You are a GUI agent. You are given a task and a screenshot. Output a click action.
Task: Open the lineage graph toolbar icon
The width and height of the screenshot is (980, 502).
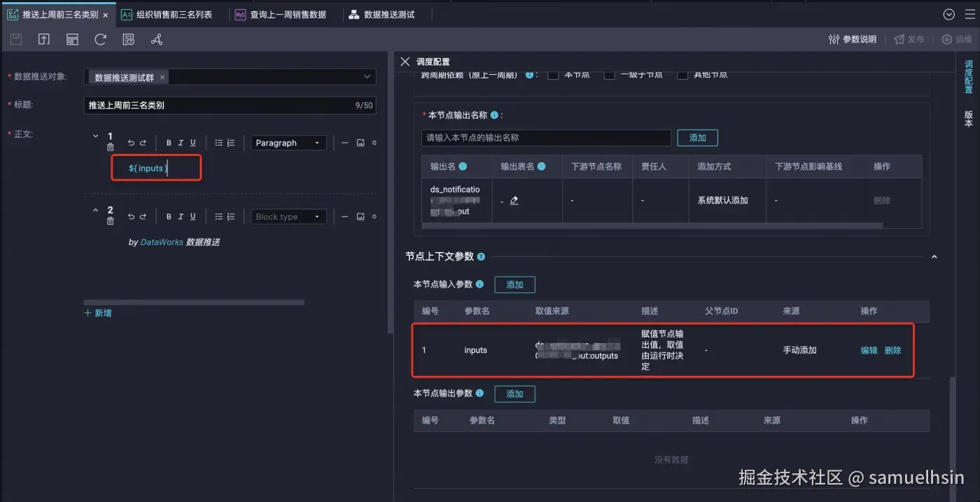(x=157, y=40)
